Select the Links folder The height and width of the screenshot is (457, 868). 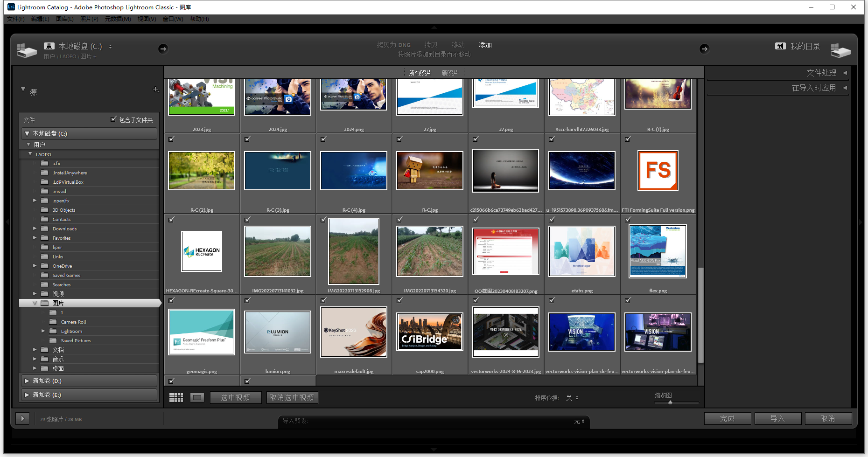tap(57, 256)
